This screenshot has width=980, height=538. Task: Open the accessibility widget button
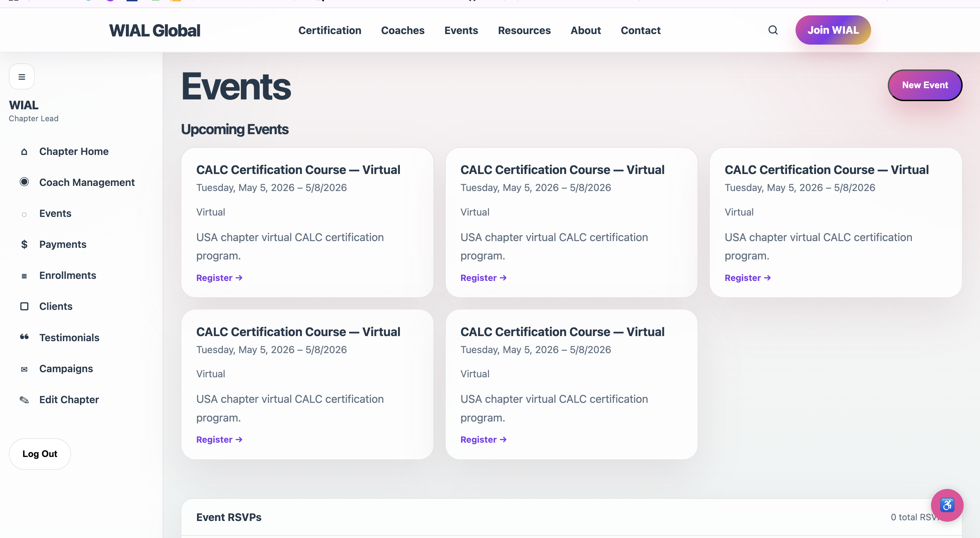(947, 505)
